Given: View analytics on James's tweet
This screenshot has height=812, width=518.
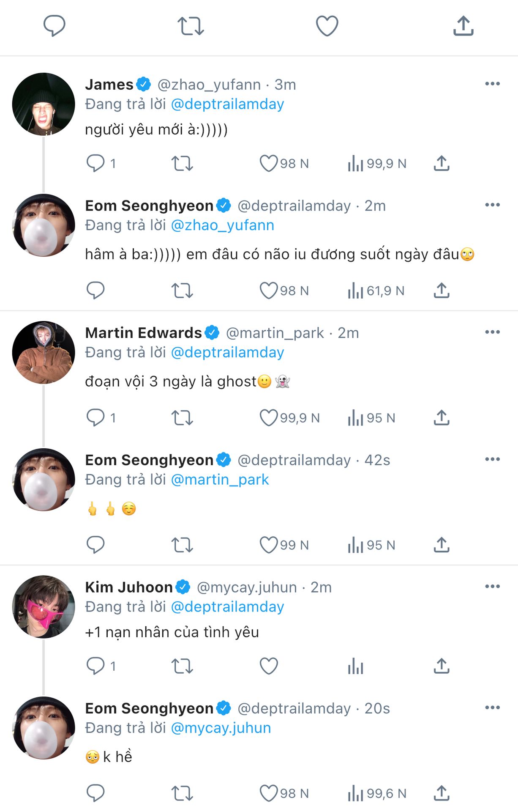Looking at the screenshot, I should pos(356,163).
